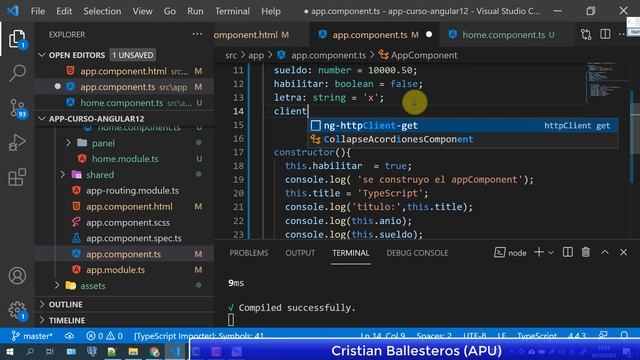Screen dimensions: 640x360
Task: Choose the ng-httpClient-get suggestion
Action: [462, 125]
